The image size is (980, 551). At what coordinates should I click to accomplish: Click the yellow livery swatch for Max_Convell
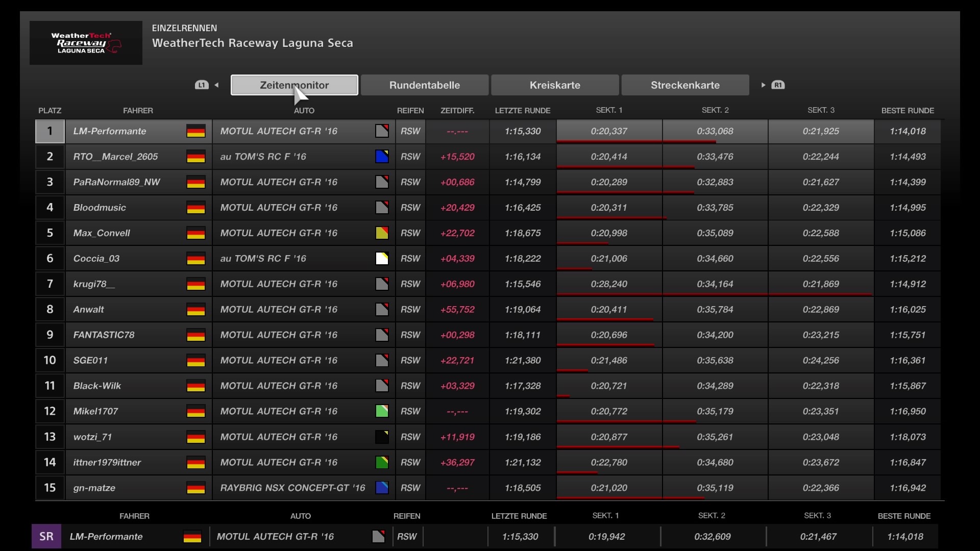coord(382,233)
